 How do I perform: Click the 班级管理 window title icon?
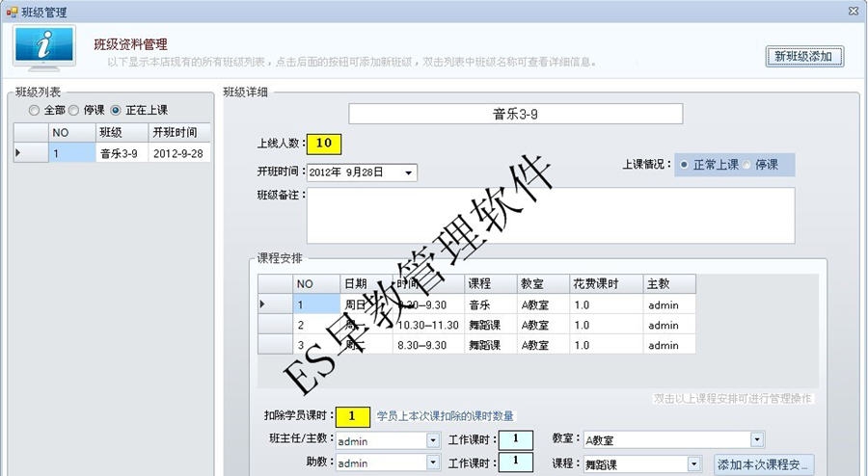pos(12,12)
